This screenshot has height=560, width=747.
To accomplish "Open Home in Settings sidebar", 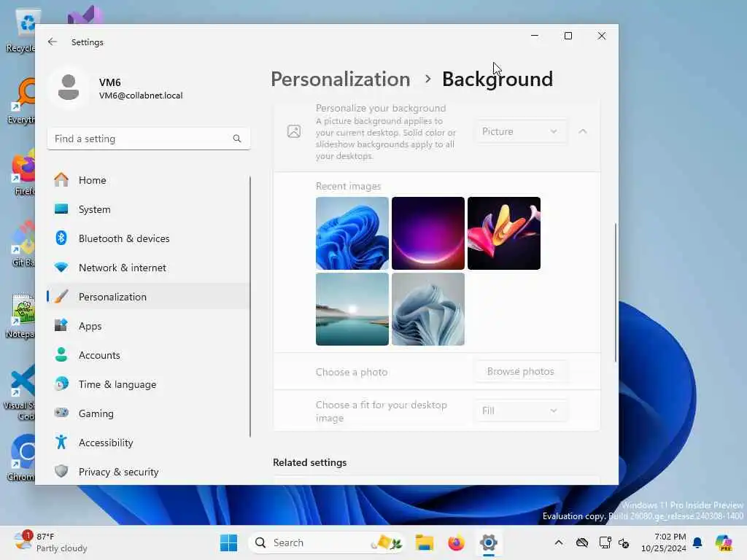I will 148,180.
